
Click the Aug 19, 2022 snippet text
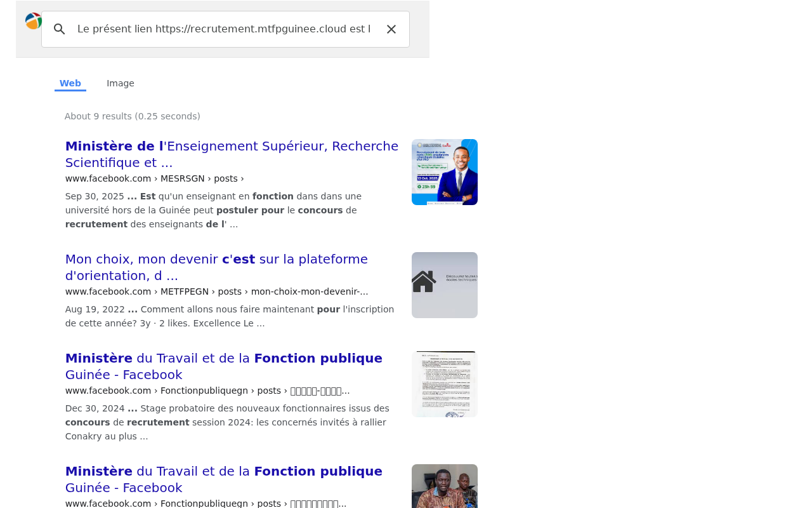pos(230,316)
